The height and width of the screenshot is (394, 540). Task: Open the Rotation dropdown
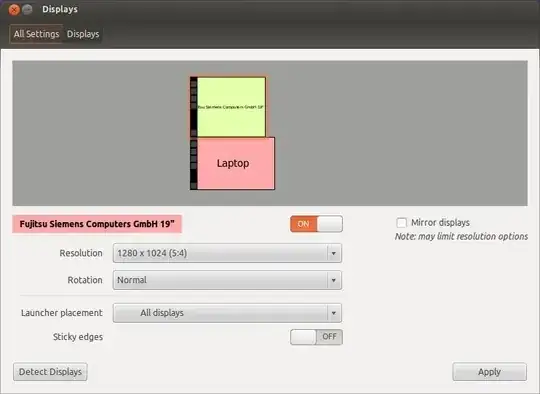coord(227,280)
